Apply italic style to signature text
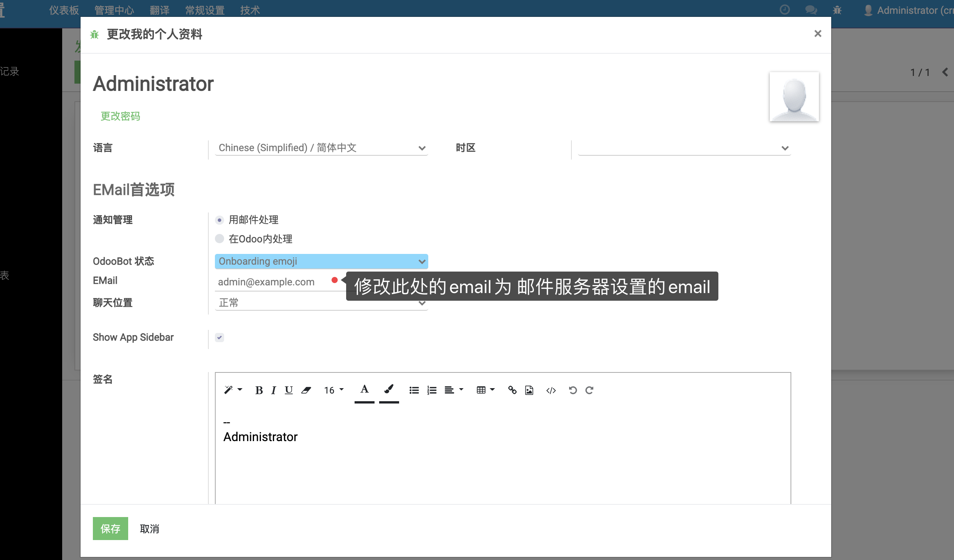 tap(273, 390)
